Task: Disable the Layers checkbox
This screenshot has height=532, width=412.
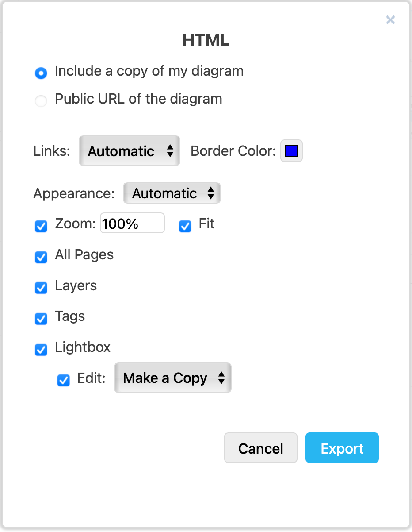Action: pos(41,288)
